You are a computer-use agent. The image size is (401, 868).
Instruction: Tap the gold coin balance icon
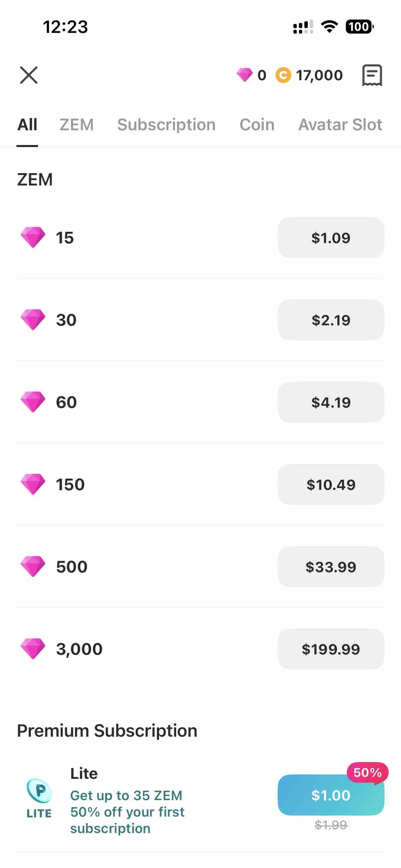click(283, 75)
